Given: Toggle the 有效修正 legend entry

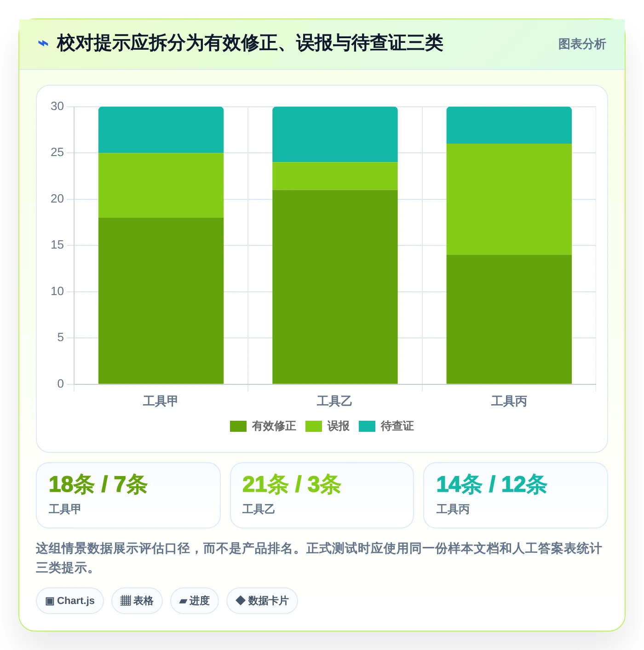Looking at the screenshot, I should tap(263, 426).
